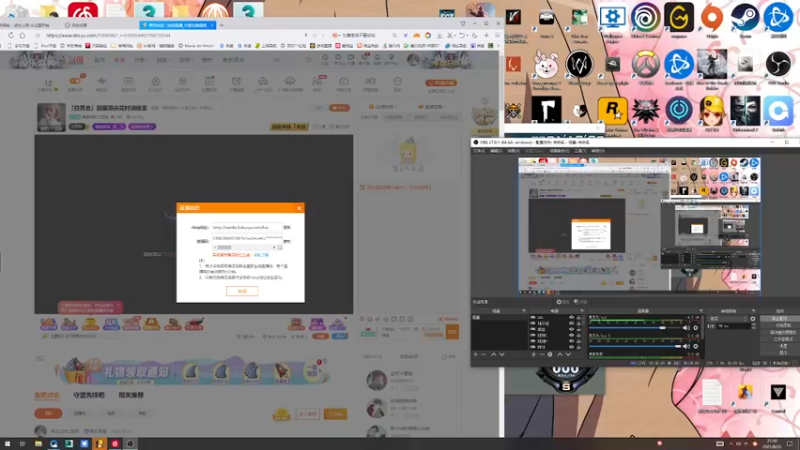The height and width of the screenshot is (450, 800).
Task: Open OBS Tools (工具) menu
Action: (x=580, y=151)
